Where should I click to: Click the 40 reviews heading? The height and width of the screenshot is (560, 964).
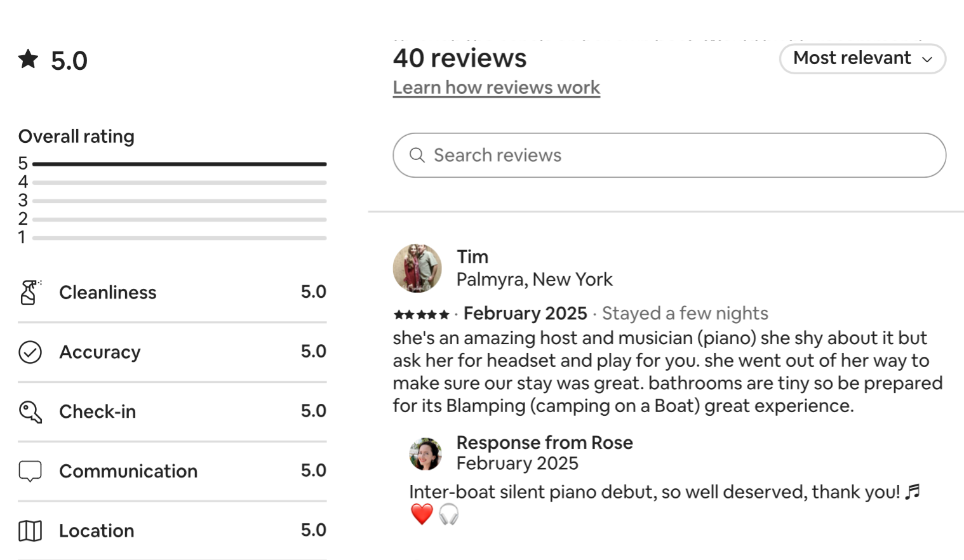460,58
